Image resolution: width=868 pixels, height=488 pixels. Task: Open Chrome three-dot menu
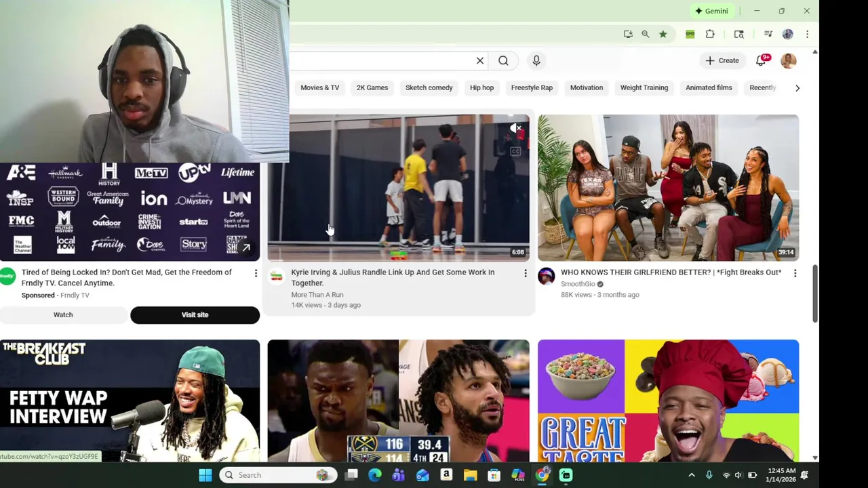(807, 34)
